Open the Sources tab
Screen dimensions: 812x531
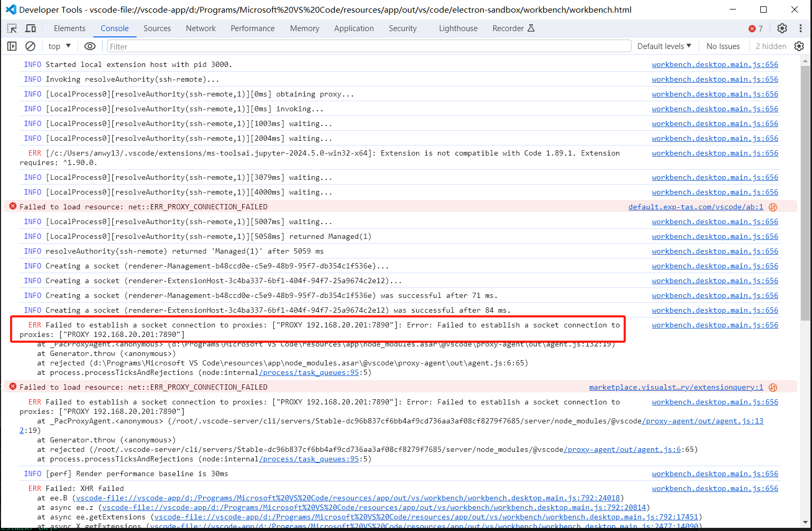[157, 28]
